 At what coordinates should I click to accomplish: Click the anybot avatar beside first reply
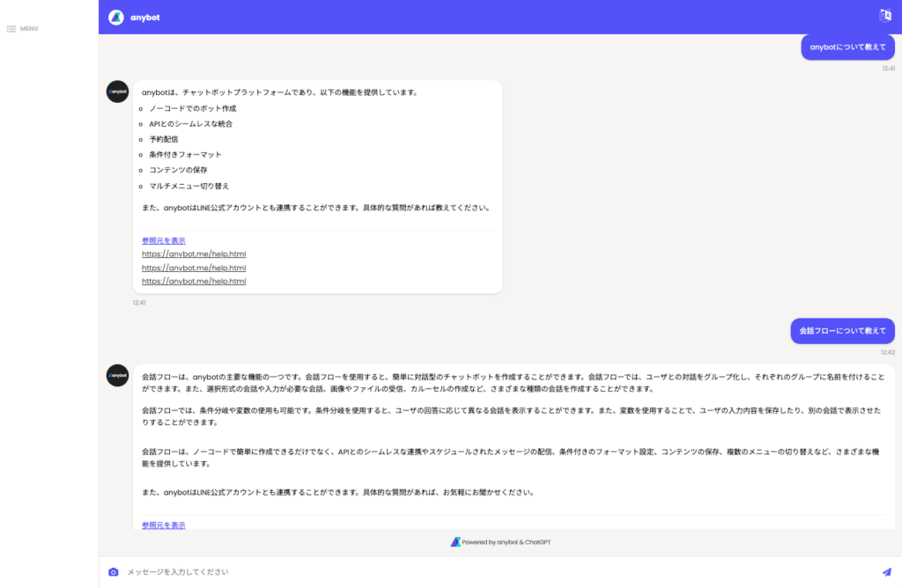[117, 92]
